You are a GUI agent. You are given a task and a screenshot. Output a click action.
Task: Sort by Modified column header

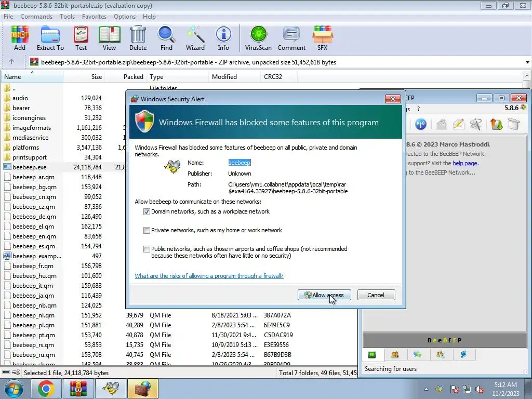(234, 77)
